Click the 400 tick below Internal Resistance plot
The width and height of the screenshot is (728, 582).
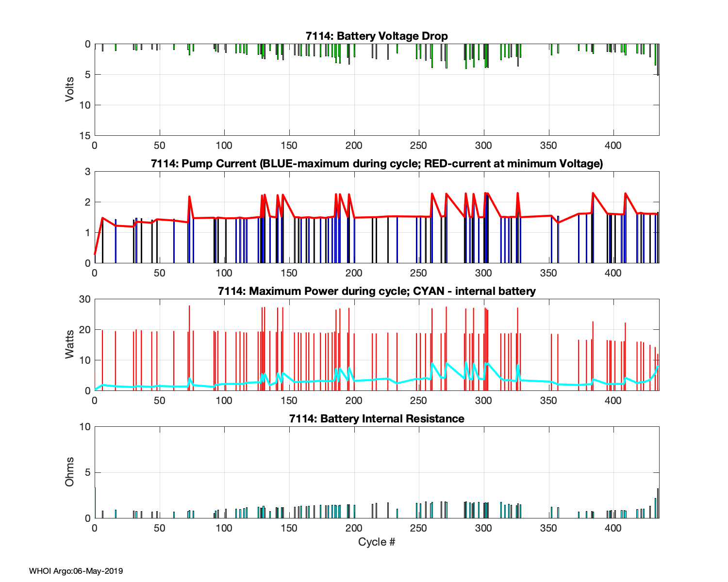(613, 528)
